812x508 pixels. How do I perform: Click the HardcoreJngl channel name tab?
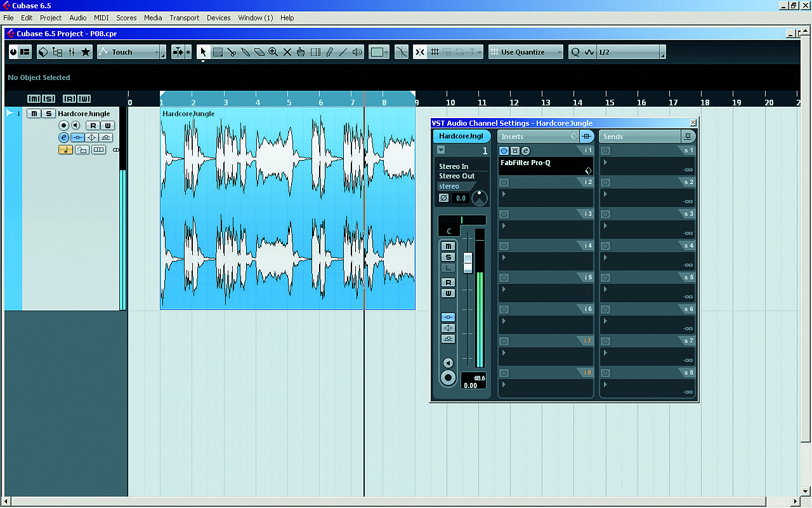(x=462, y=137)
